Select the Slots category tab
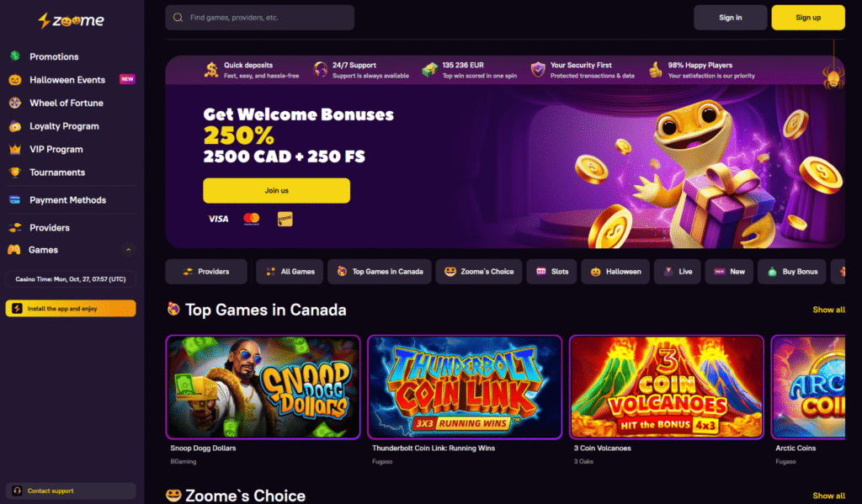The image size is (862, 504). [x=551, y=272]
